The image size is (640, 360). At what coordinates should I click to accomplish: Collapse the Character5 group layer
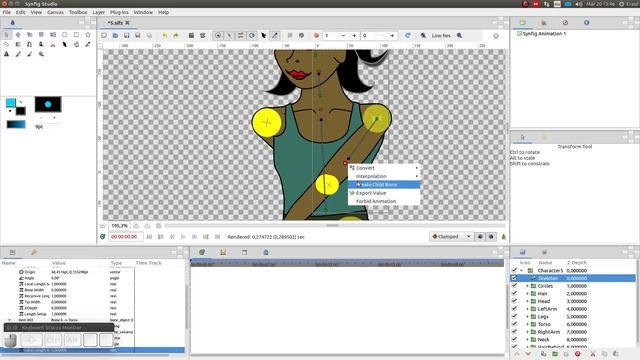[522, 271]
